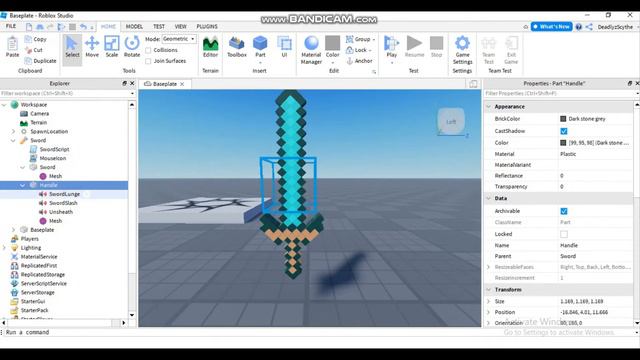Screen dimensions: 640x360
Task: Open the FILE menu
Action: point(11,26)
